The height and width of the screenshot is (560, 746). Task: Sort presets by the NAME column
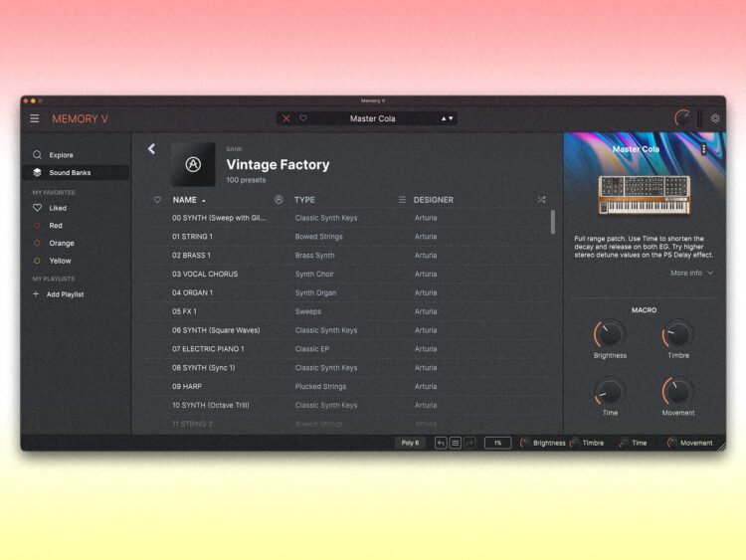pyautogui.click(x=189, y=200)
